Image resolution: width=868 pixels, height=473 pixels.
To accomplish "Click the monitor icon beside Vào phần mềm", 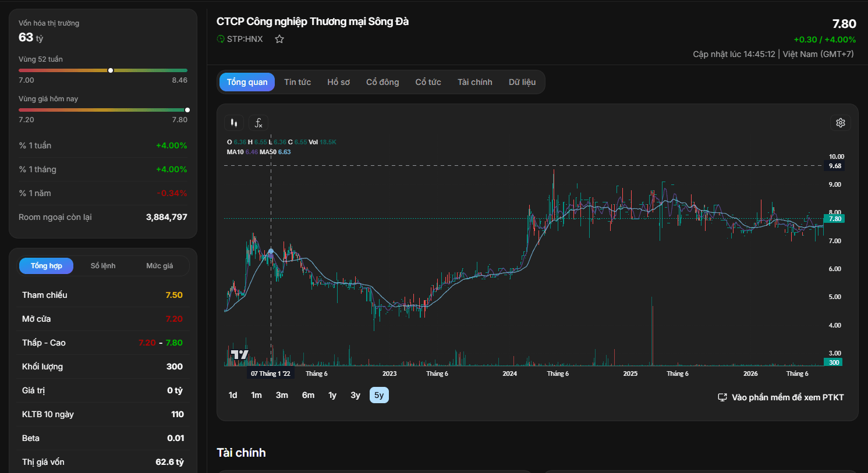I will pyautogui.click(x=722, y=397).
